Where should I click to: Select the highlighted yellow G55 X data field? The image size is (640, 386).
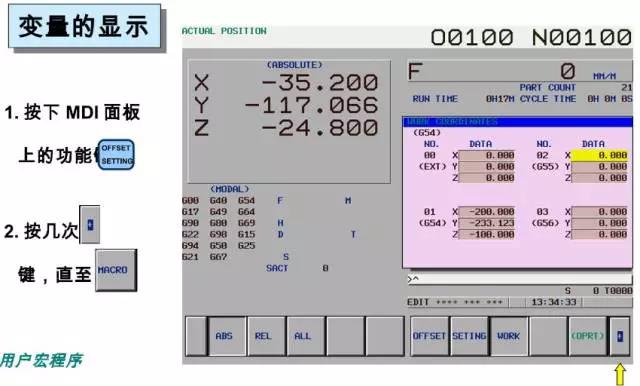coord(599,155)
